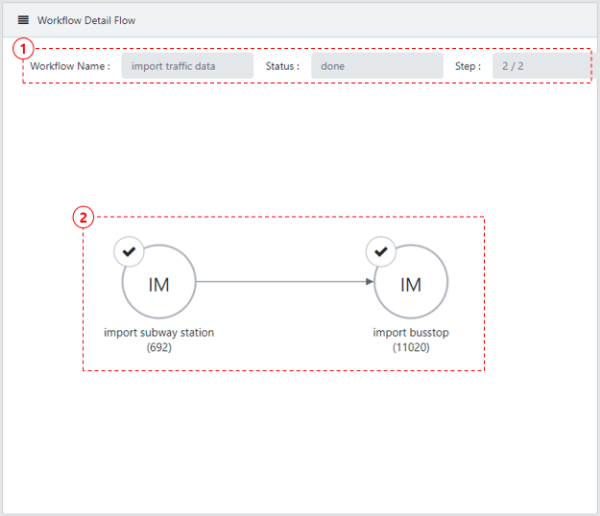Click the (11020) count under busstop
This screenshot has height=516, width=600.
(x=410, y=347)
